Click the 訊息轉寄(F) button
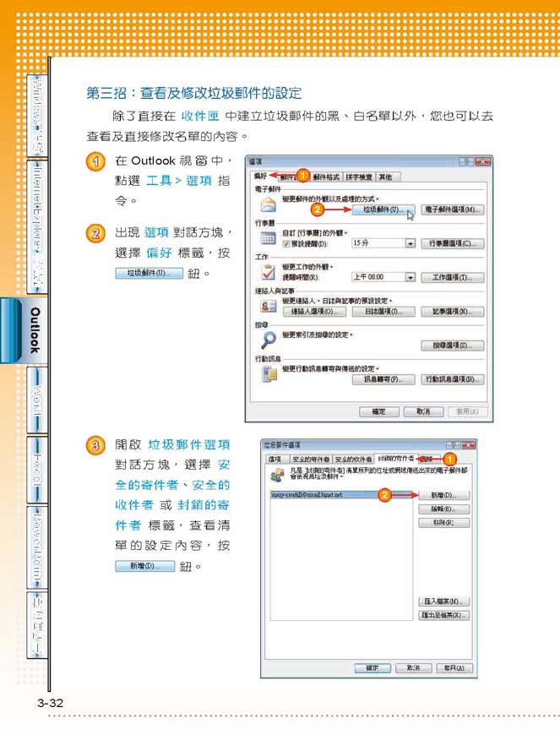 [383, 379]
